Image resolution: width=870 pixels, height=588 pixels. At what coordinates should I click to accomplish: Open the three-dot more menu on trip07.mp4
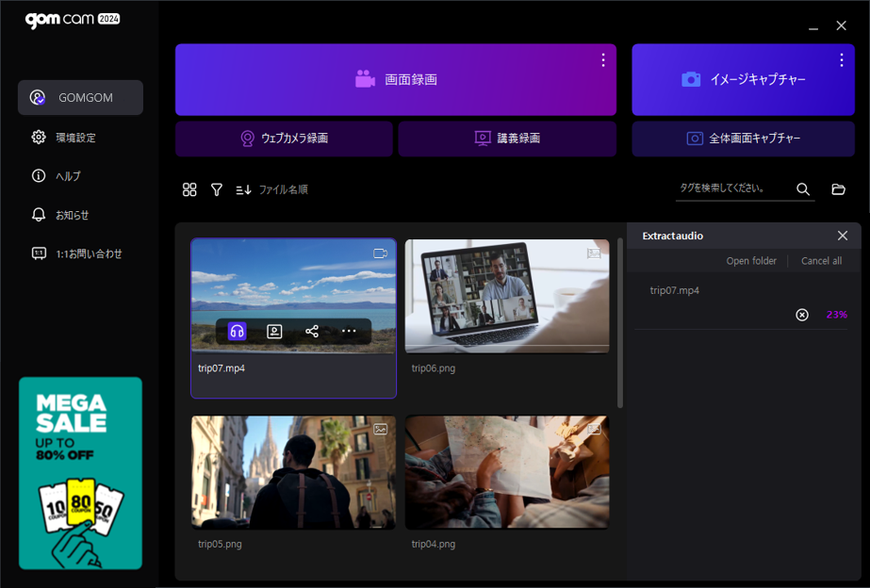(x=349, y=331)
